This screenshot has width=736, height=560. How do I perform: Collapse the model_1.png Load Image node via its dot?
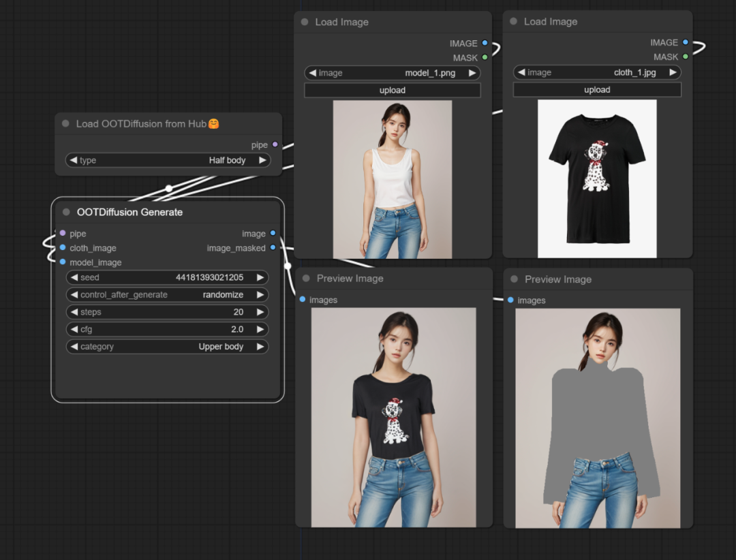click(x=305, y=22)
